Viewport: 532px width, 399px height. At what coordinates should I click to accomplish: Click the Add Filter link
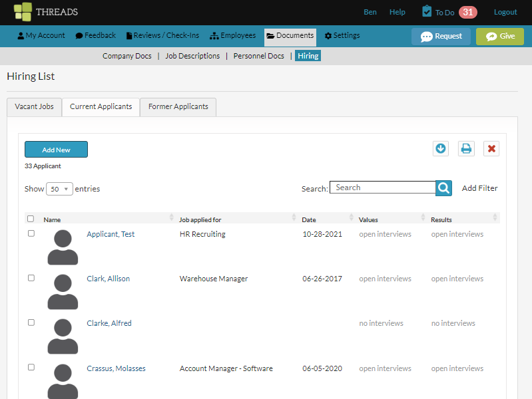coord(479,188)
